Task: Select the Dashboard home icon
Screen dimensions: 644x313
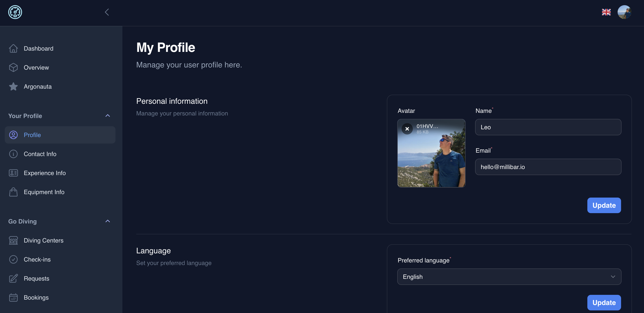Action: [13, 48]
